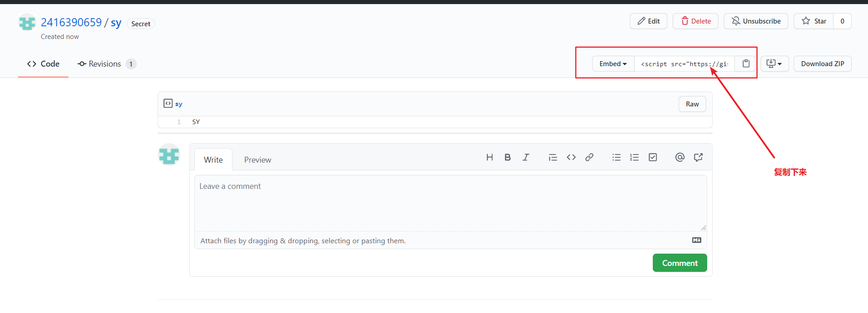Screen dimensions: 868x313
Task: Click the owner avatar beside gist title
Action: tap(27, 22)
